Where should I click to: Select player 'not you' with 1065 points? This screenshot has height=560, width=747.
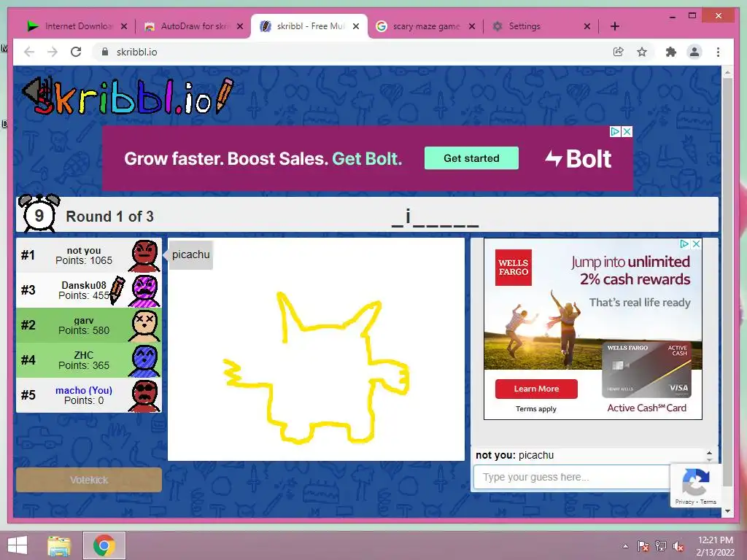click(x=88, y=255)
